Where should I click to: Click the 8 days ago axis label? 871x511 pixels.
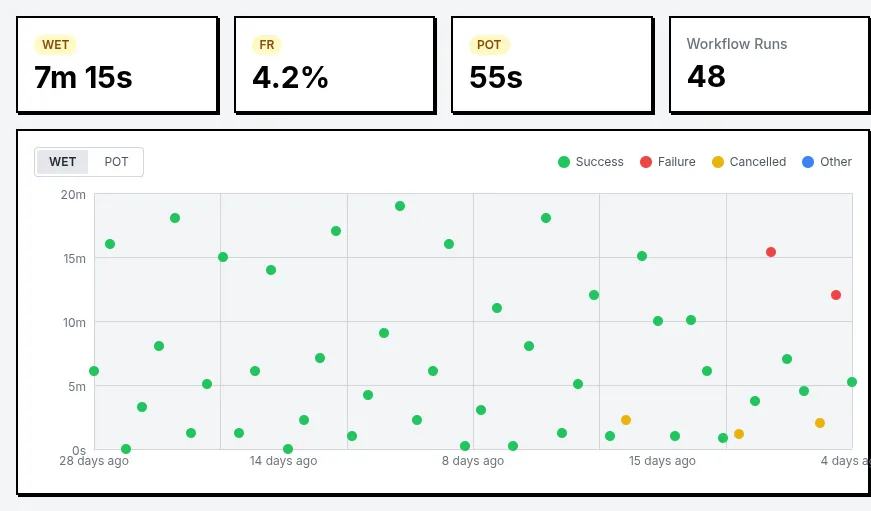pos(473,461)
